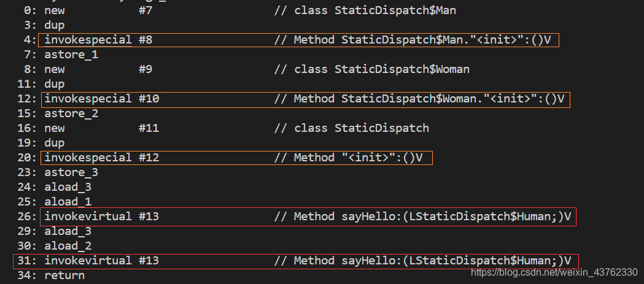The image size is (644, 284).
Task: Click the aload_1 instruction at offset 25
Action: (x=68, y=202)
